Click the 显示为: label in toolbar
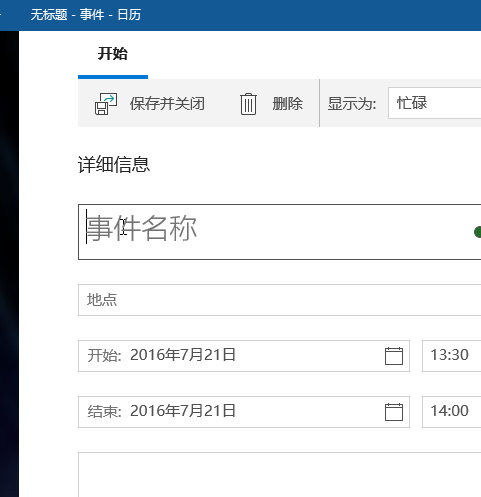This screenshot has height=497, width=481. tap(352, 104)
